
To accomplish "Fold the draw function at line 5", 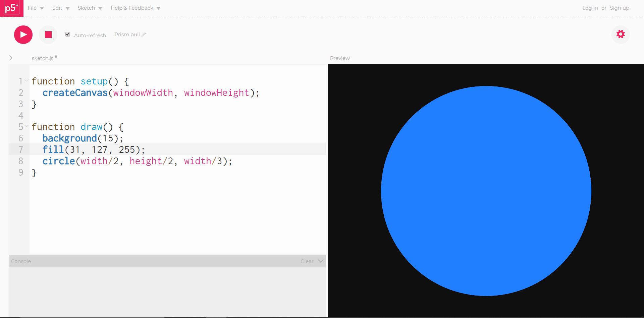I will [x=26, y=126].
